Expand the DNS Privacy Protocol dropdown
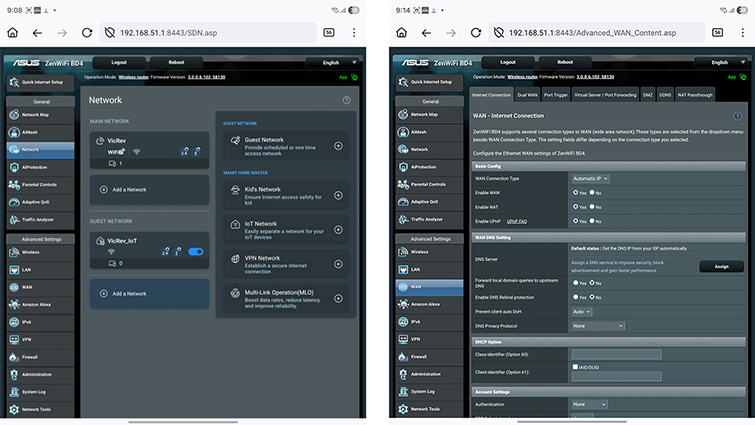Screen dimensions: 755x425 click(597, 325)
